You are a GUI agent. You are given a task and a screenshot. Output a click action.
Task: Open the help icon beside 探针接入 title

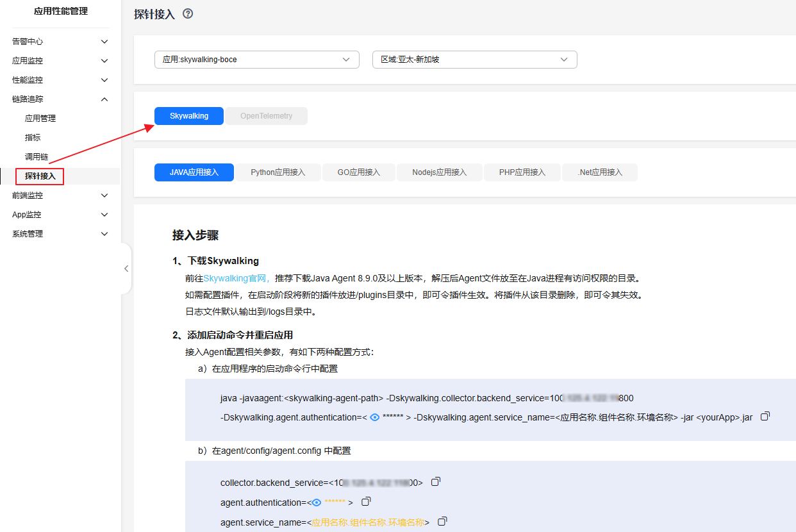(188, 13)
